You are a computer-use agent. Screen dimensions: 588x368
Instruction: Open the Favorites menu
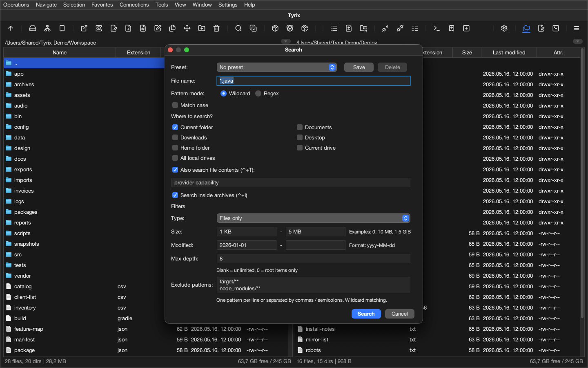(x=102, y=5)
